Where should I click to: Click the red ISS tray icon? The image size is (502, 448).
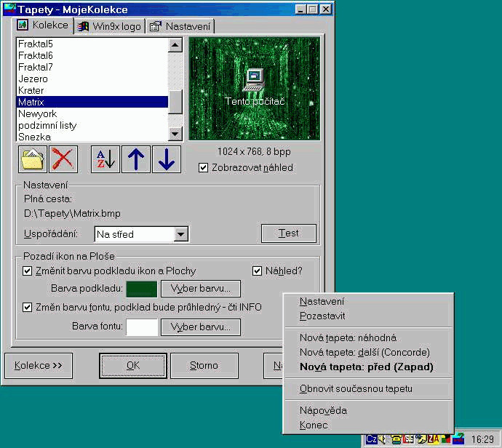click(x=408, y=439)
